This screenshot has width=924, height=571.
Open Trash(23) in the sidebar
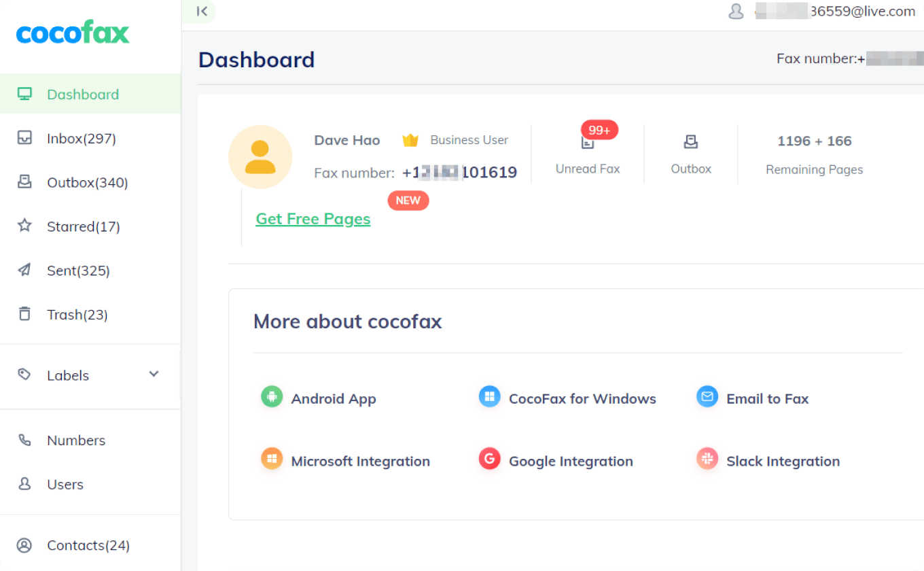pos(90,314)
